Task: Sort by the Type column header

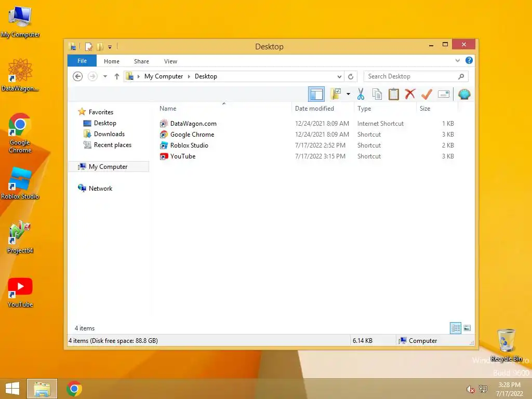Action: (364, 109)
